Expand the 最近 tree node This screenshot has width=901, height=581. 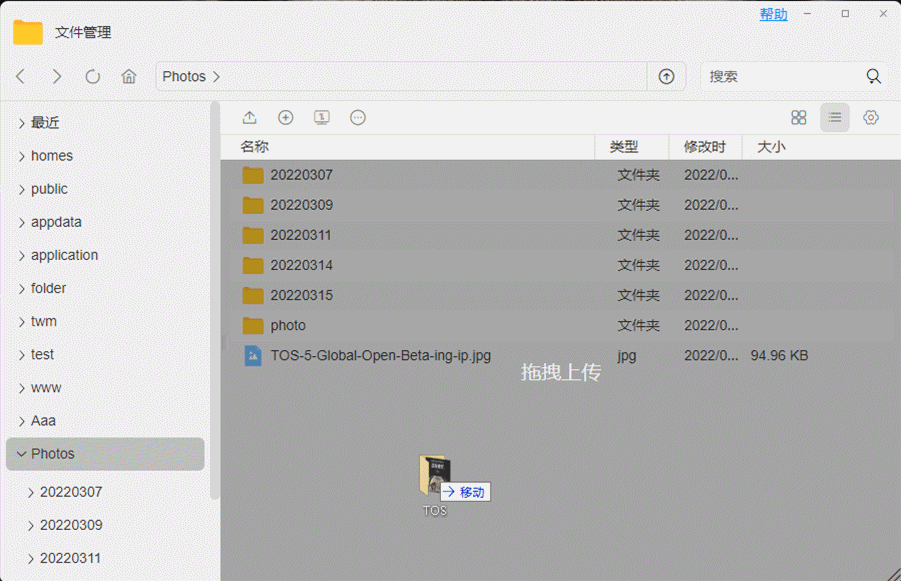pos(21,123)
